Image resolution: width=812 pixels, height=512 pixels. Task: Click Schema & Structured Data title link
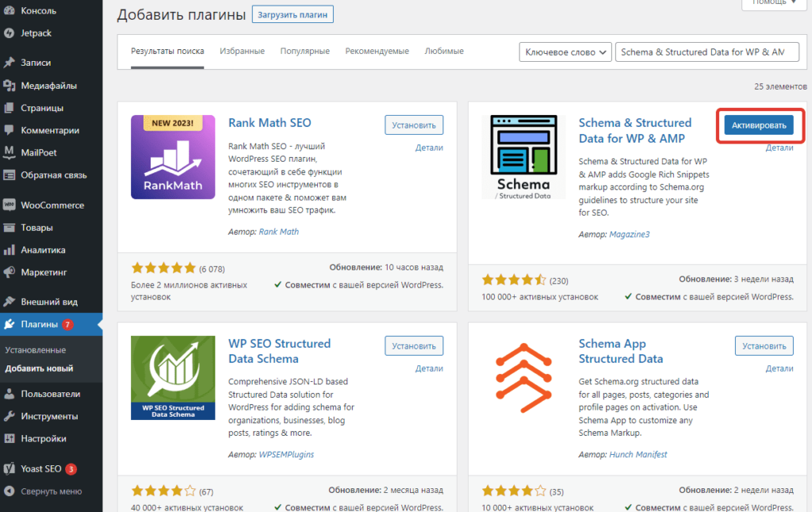click(x=635, y=131)
